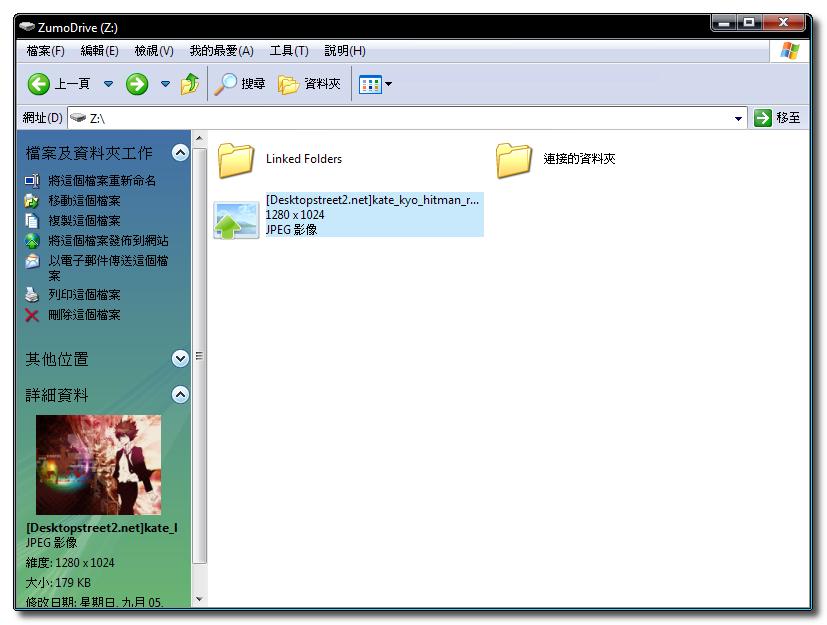The height and width of the screenshot is (625, 827).
Task: Collapse the 詳細資料 panel
Action: point(180,395)
